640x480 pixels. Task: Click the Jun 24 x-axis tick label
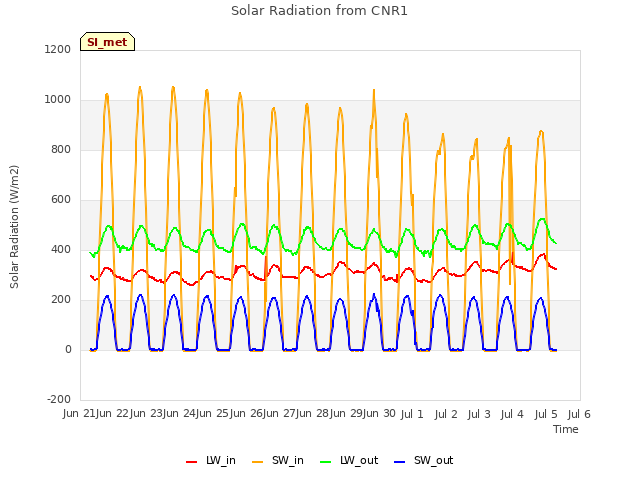pos(180,414)
